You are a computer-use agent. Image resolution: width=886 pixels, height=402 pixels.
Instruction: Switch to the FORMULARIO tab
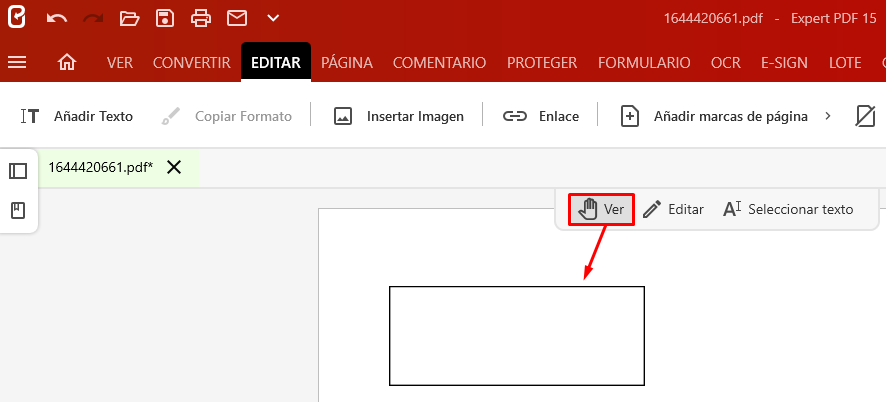644,63
